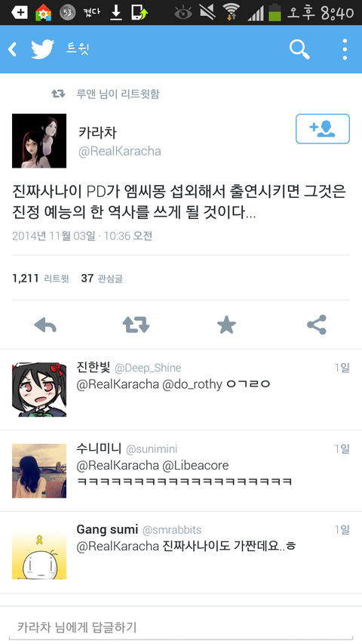Open the @Libeacore mention link

pyautogui.click(x=195, y=465)
